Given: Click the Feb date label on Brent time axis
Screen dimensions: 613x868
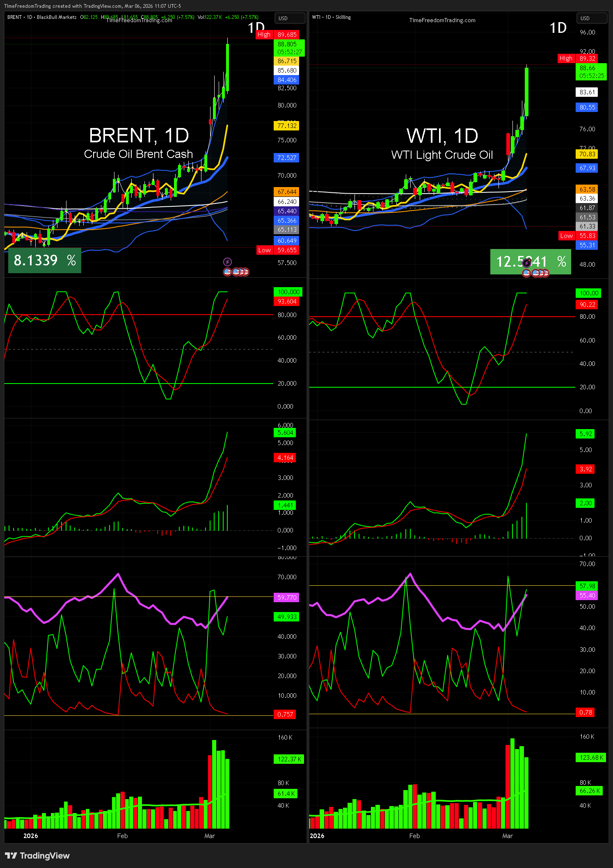Looking at the screenshot, I should point(122,836).
